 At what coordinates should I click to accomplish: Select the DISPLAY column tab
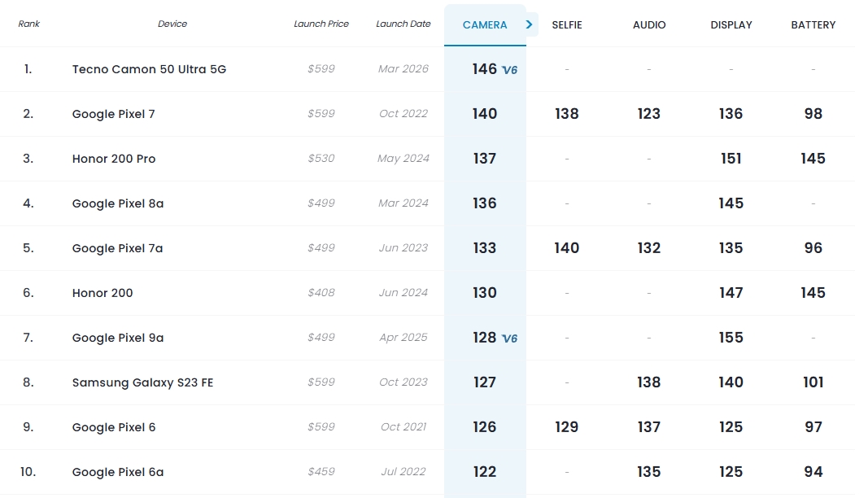pyautogui.click(x=731, y=24)
